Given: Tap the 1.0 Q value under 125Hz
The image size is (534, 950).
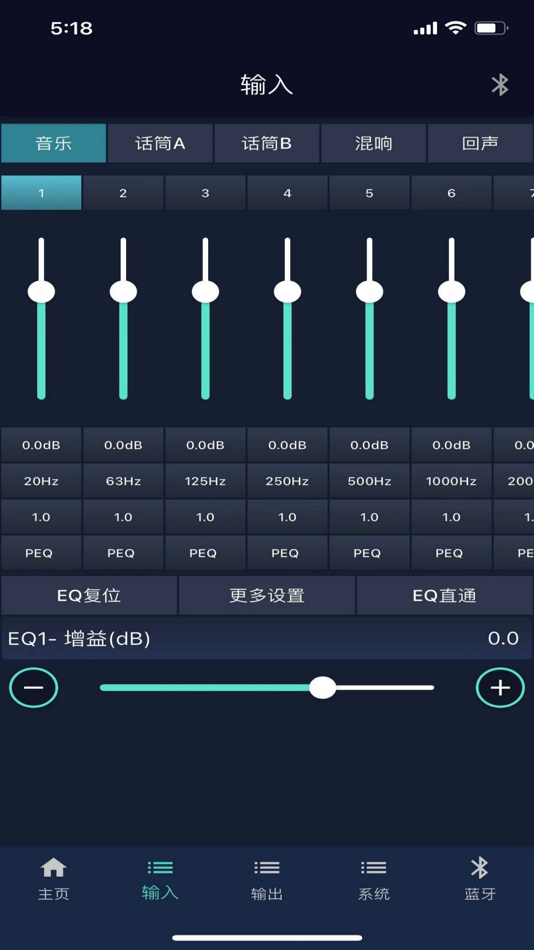Looking at the screenshot, I should [205, 517].
